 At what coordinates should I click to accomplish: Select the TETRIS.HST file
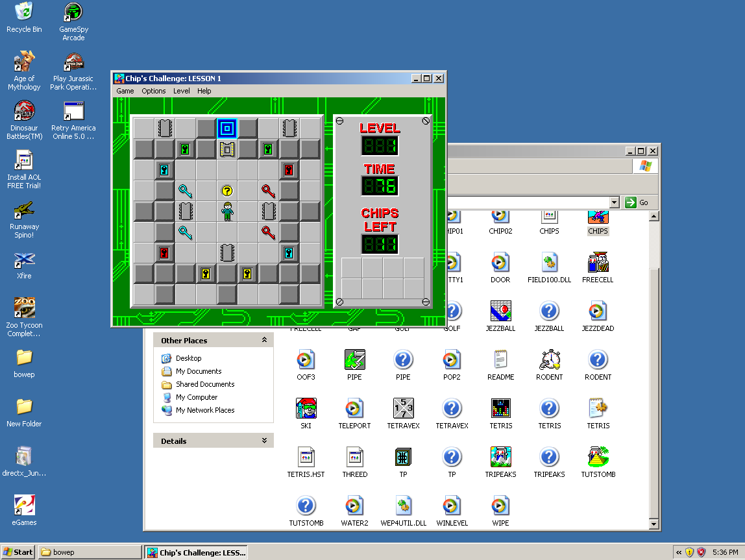306,462
